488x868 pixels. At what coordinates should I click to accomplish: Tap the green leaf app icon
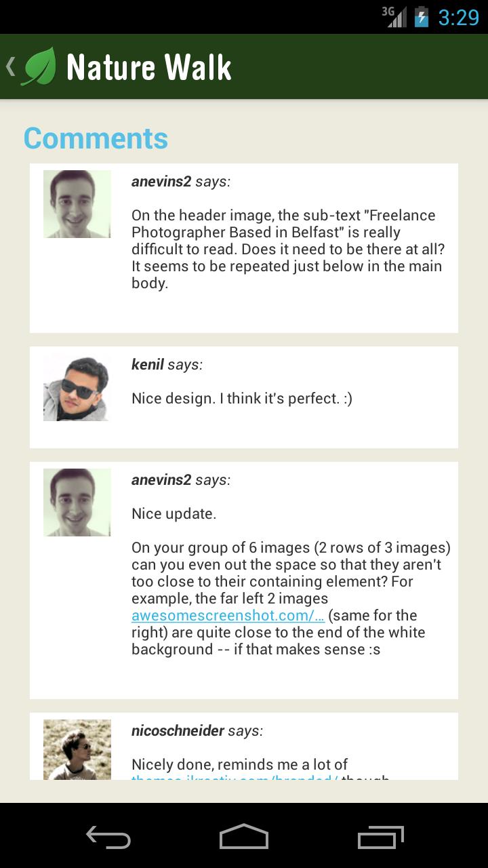[x=39, y=66]
